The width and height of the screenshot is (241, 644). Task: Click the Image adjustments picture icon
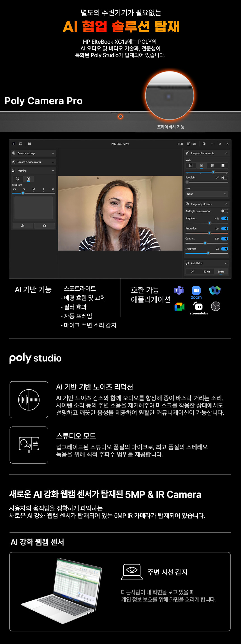pyautogui.click(x=187, y=204)
